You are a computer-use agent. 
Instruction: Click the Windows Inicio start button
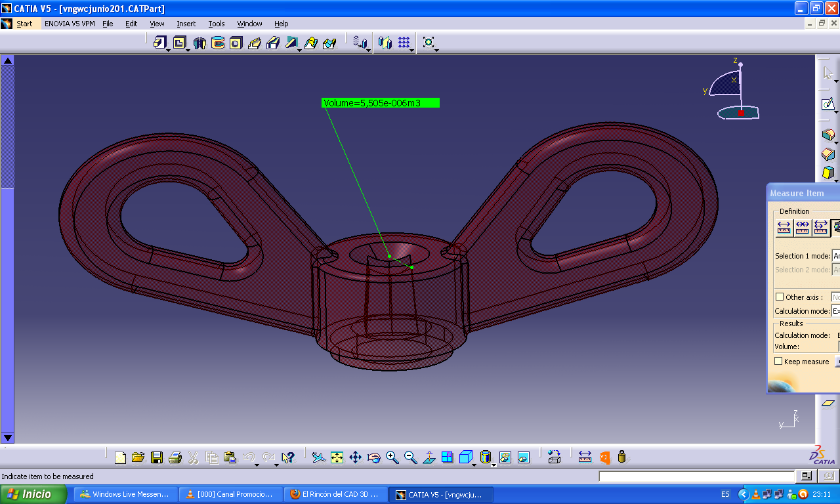pyautogui.click(x=34, y=494)
